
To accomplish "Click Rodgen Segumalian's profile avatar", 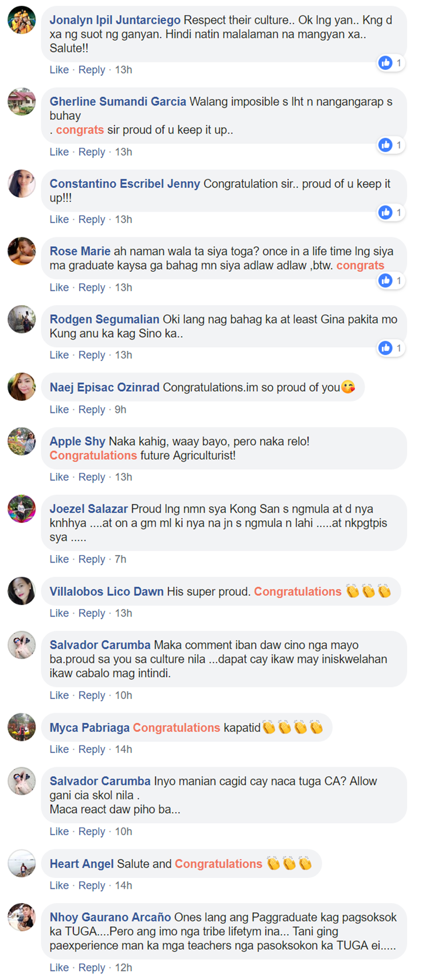I will click(x=22, y=319).
